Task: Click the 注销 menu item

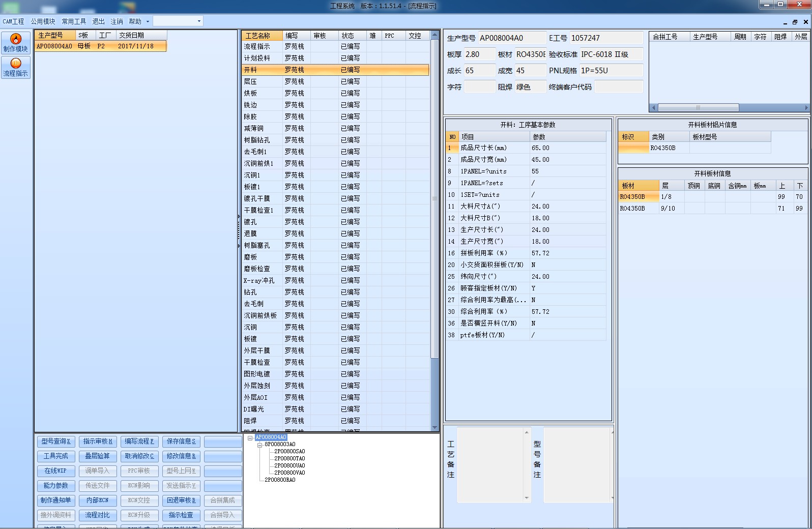Action: [117, 21]
